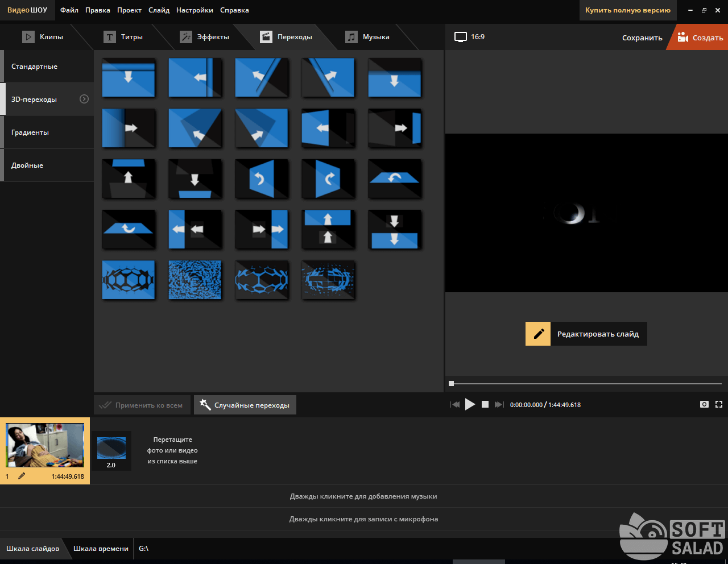This screenshot has height=564, width=728.
Task: Open the Настройки menu
Action: (195, 10)
